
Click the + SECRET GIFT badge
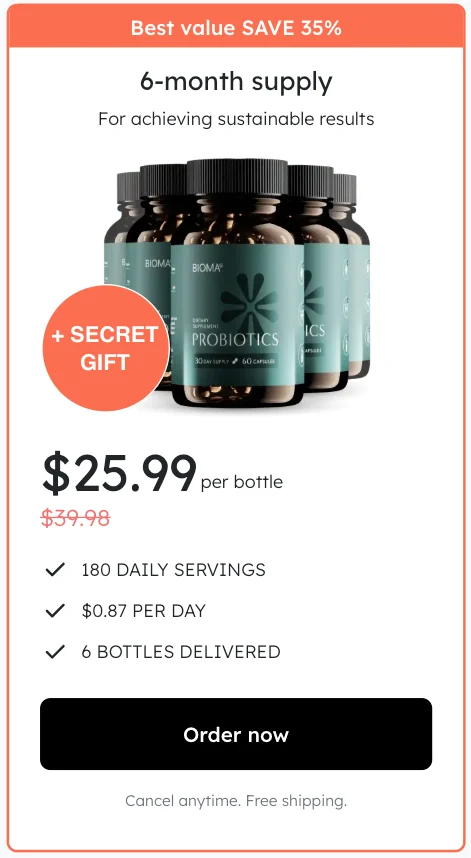pyautogui.click(x=106, y=348)
